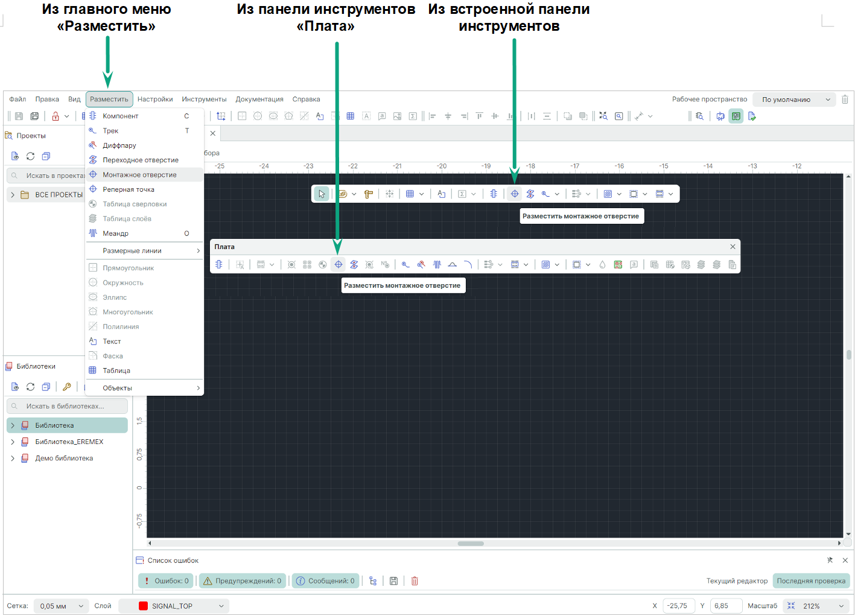
Task: Close the Плата toolbar panel
Action: (733, 247)
